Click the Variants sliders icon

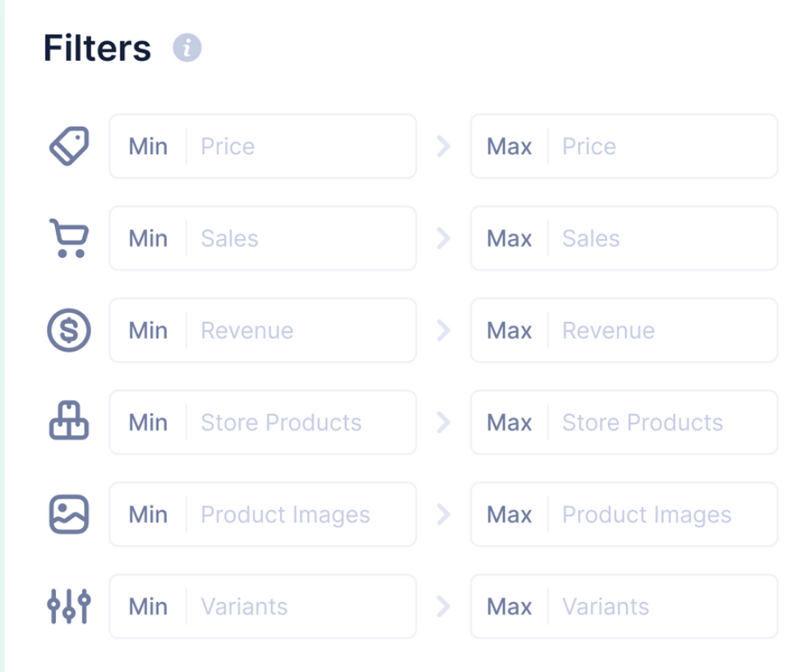[x=69, y=606]
